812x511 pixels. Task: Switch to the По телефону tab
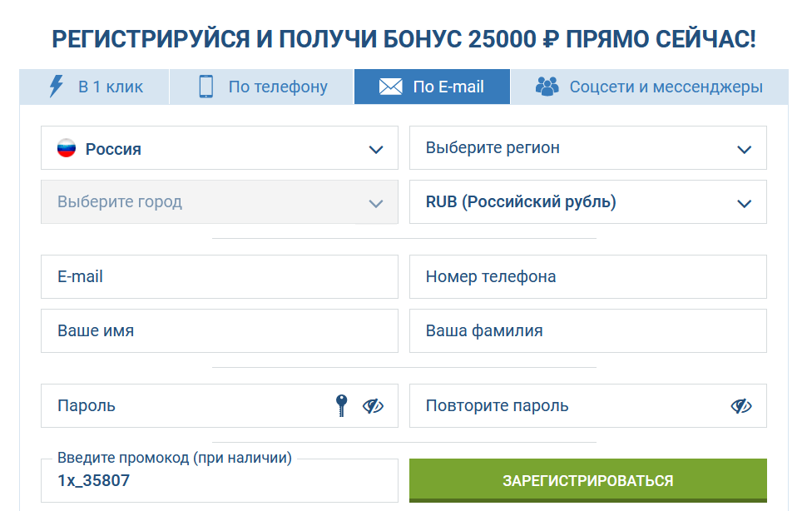pyautogui.click(x=260, y=86)
